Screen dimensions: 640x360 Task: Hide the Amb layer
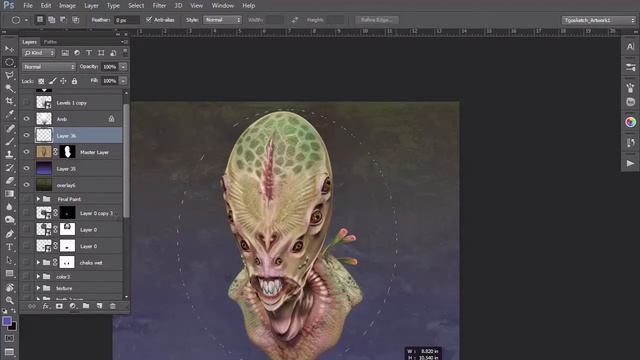click(27, 119)
